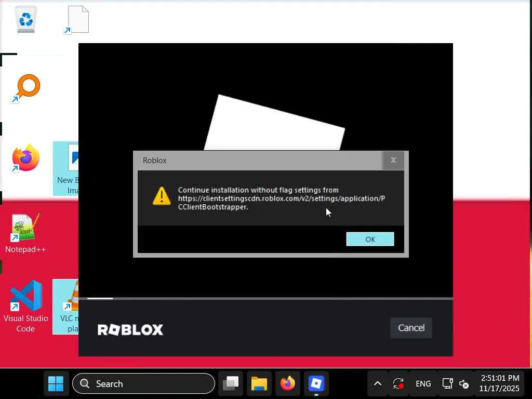Select the Visual Studio Code desktop shortcut
The width and height of the screenshot is (532, 399).
tap(25, 307)
